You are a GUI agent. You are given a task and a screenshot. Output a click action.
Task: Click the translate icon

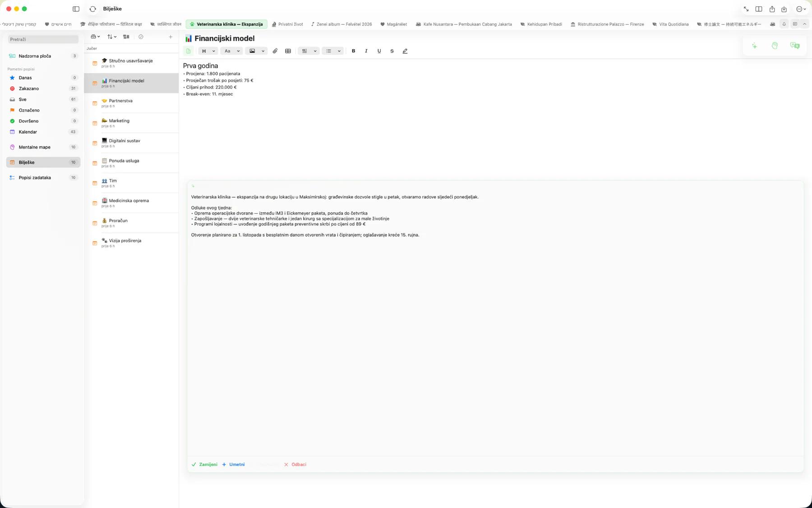pos(795,46)
